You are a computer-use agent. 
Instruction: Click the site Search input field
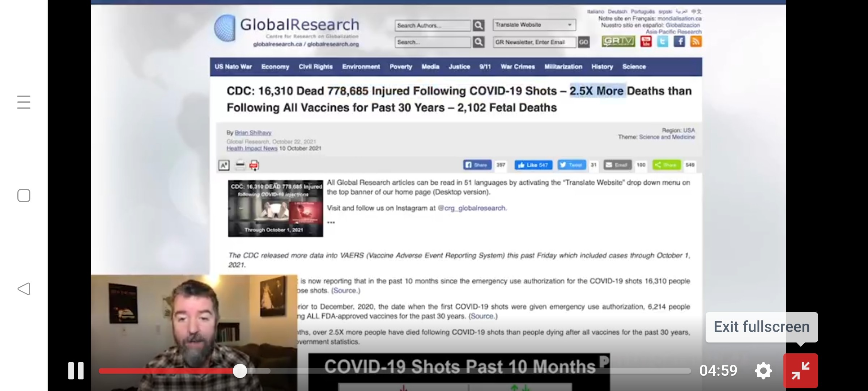[x=433, y=42]
